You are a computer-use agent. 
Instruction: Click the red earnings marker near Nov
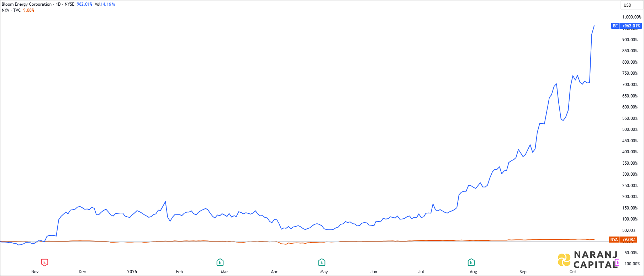44,262
